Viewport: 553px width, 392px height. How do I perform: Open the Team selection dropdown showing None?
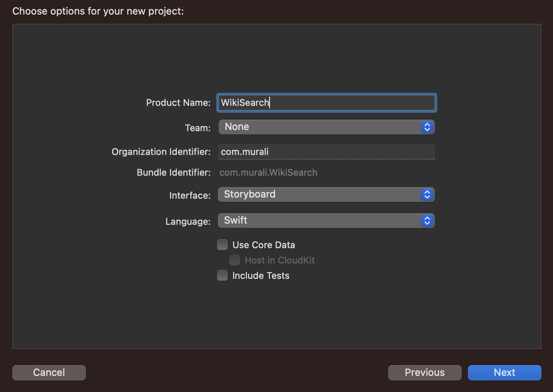click(x=326, y=127)
